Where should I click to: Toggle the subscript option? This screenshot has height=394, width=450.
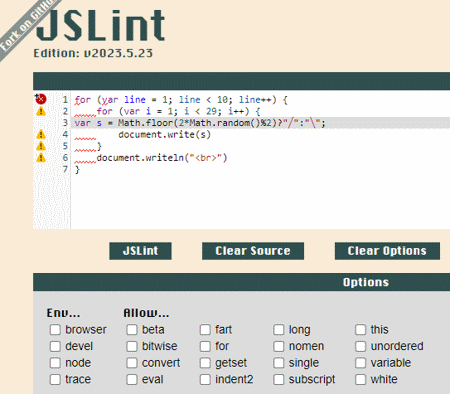coord(279,379)
